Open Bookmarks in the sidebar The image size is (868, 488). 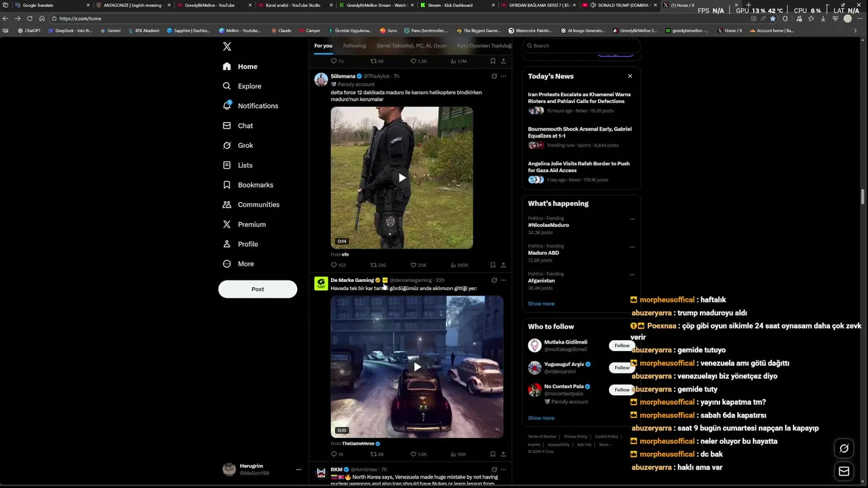248,184
